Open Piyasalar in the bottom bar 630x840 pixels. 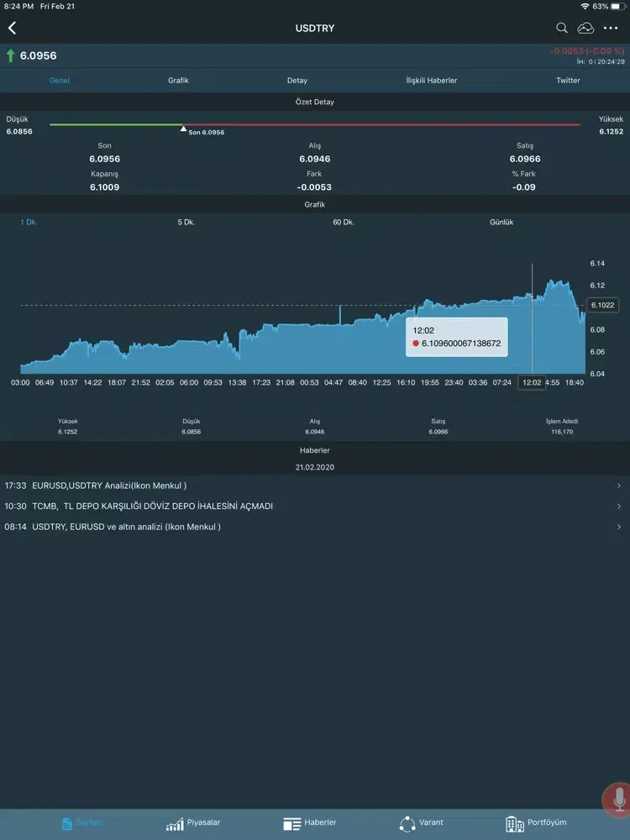[193, 823]
